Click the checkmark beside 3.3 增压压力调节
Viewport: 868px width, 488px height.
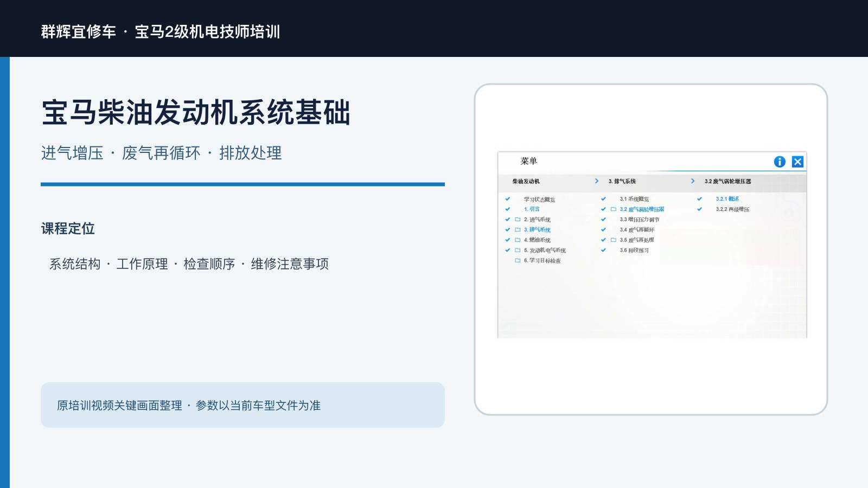click(603, 220)
